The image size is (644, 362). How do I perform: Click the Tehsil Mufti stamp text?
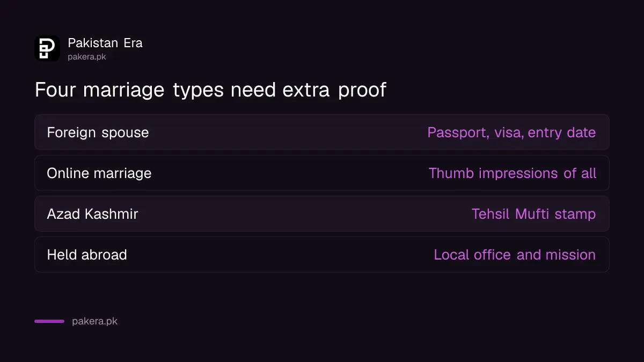point(533,214)
